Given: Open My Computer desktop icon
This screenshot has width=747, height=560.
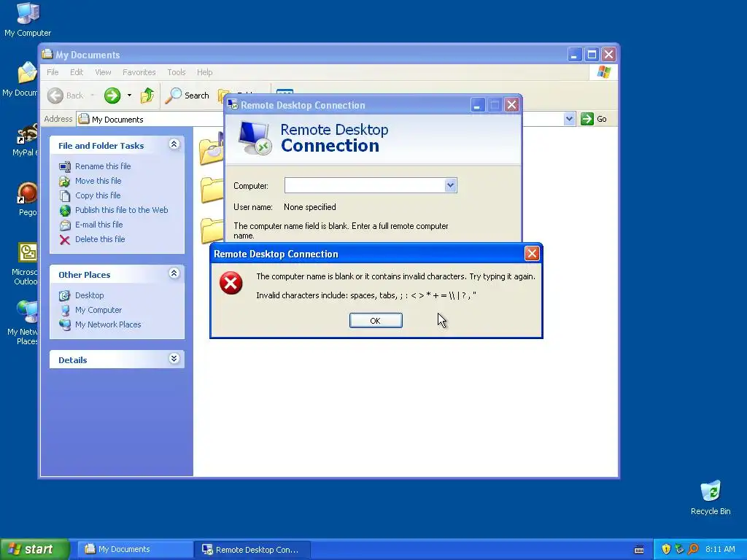Looking at the screenshot, I should pyautogui.click(x=28, y=19).
